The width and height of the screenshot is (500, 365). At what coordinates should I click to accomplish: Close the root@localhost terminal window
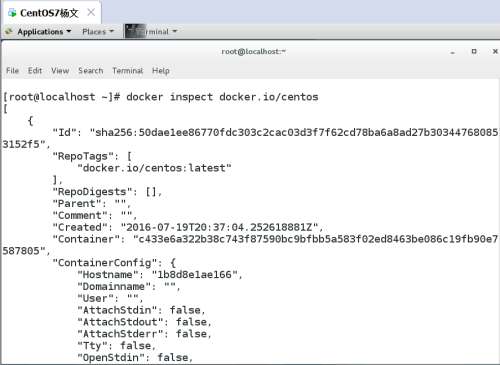(x=495, y=51)
